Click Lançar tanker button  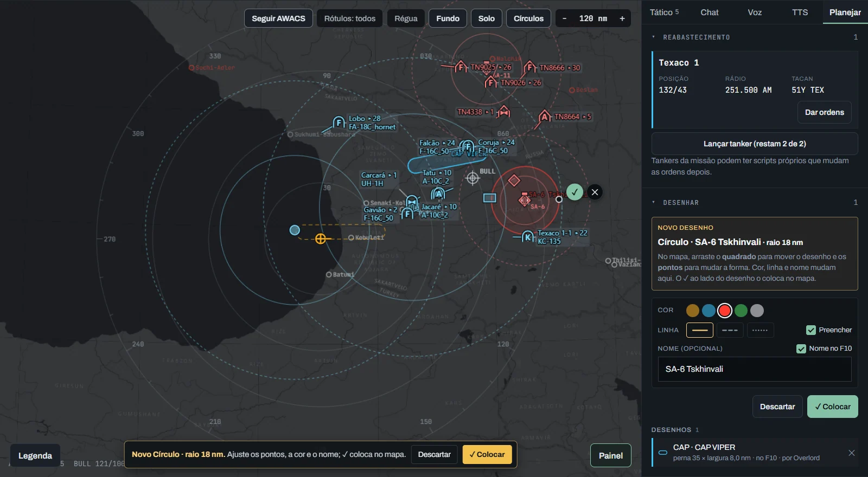(x=755, y=144)
